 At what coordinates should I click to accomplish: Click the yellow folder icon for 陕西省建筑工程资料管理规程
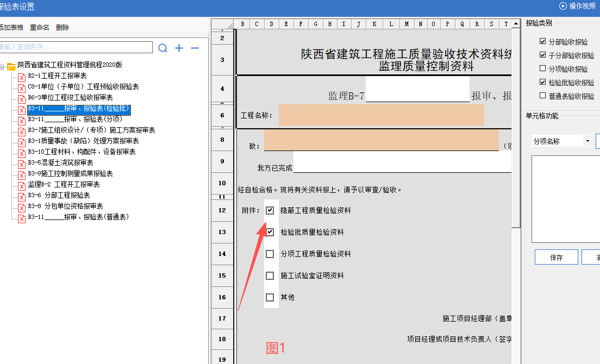[x=11, y=66]
